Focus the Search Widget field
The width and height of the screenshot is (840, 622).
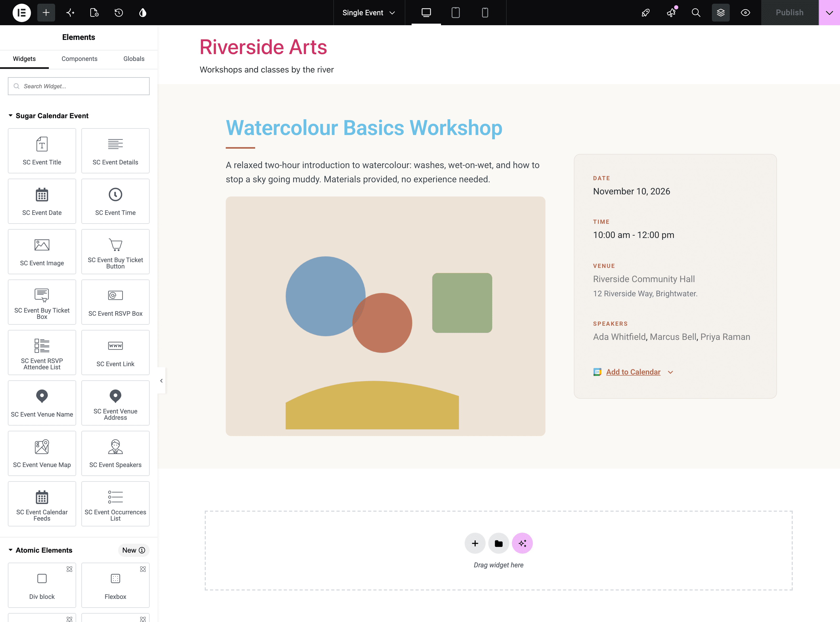pyautogui.click(x=79, y=86)
